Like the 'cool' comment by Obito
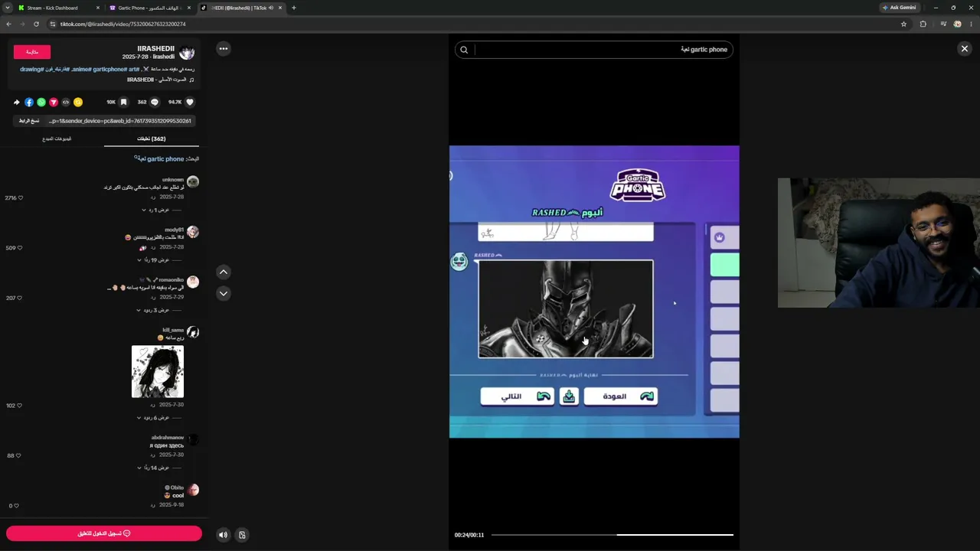The width and height of the screenshot is (980, 551). pos(17,506)
